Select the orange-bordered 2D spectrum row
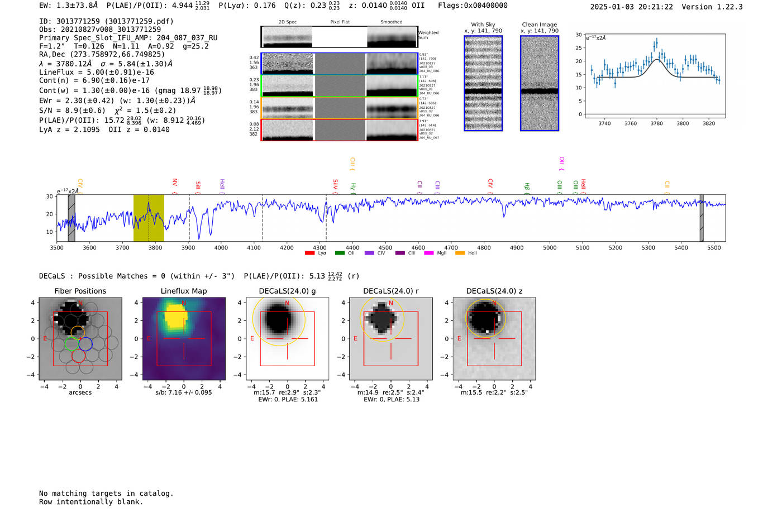This screenshot has width=782, height=532. 340,108
